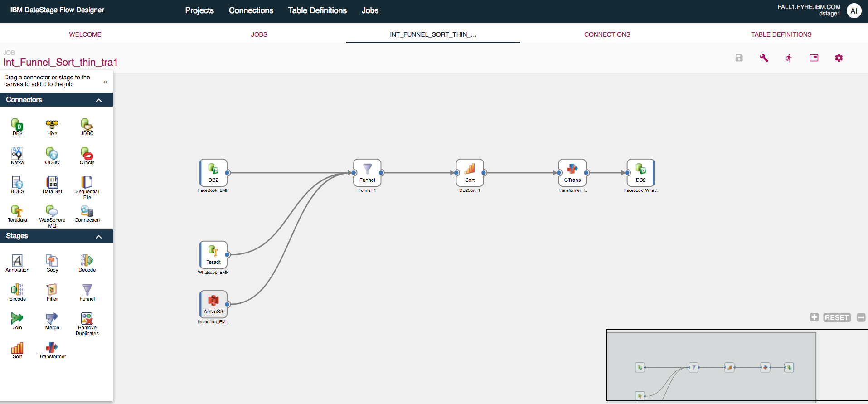Zoom out with the minus button
The height and width of the screenshot is (404, 868).
point(861,317)
